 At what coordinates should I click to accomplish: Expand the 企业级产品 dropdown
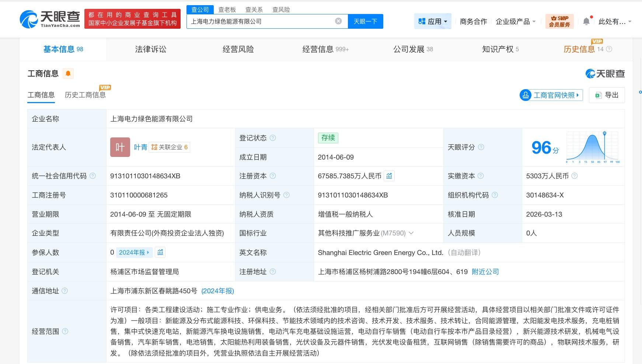click(515, 21)
